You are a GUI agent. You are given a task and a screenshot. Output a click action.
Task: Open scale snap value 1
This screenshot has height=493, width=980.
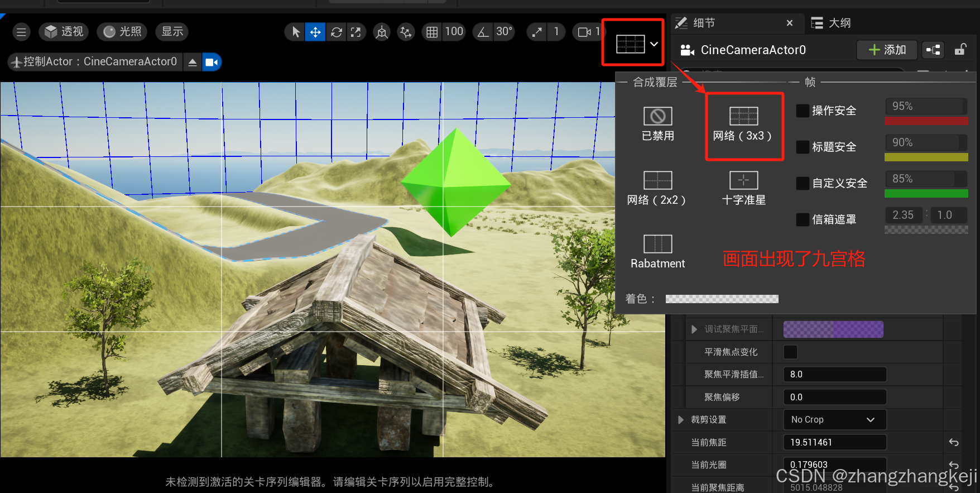coord(556,32)
